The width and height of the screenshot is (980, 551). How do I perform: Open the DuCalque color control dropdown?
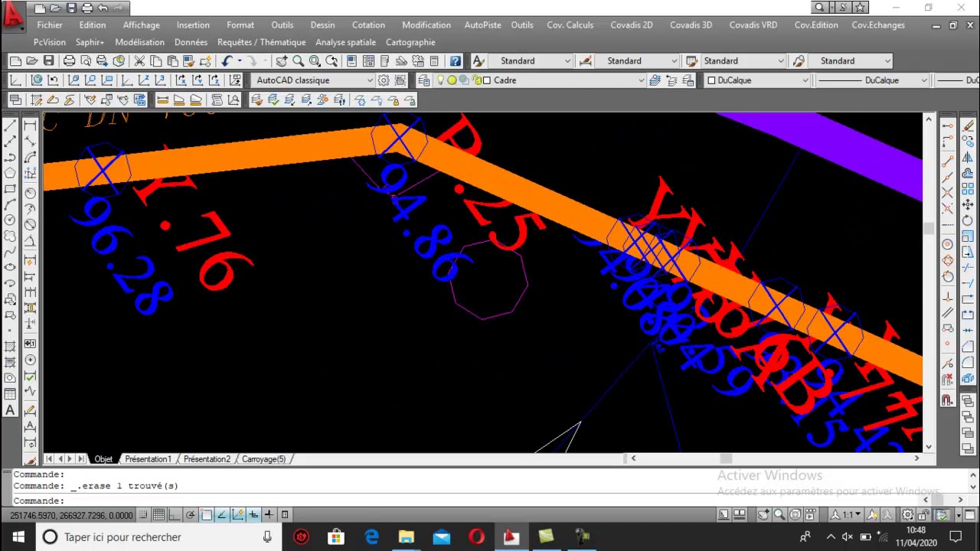[x=756, y=80]
